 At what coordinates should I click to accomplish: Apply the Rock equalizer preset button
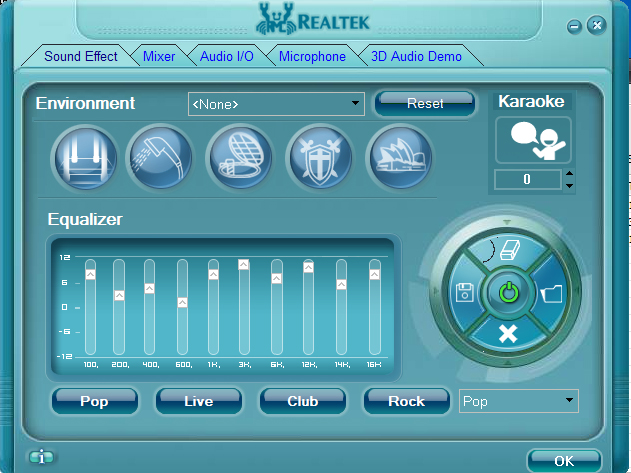click(x=406, y=401)
